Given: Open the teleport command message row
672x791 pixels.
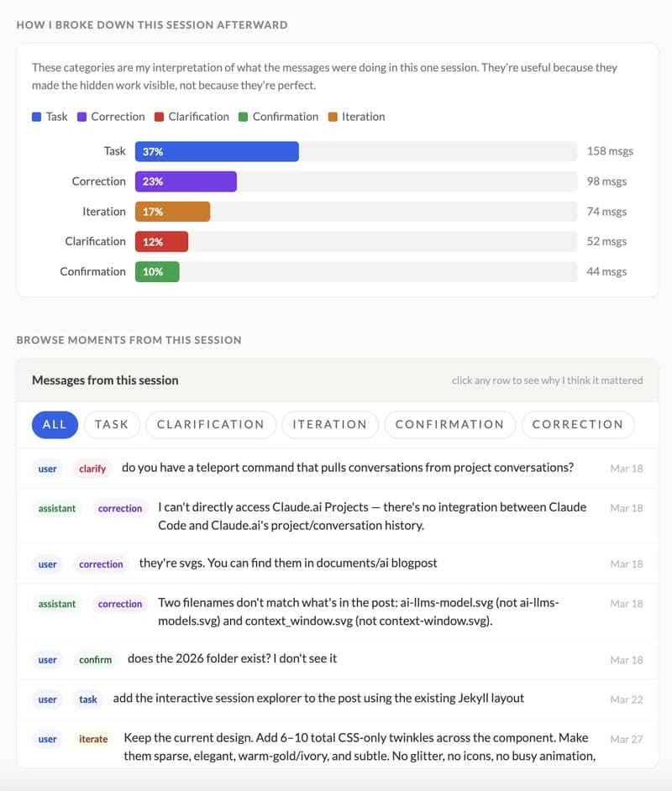Looking at the screenshot, I should [347, 468].
